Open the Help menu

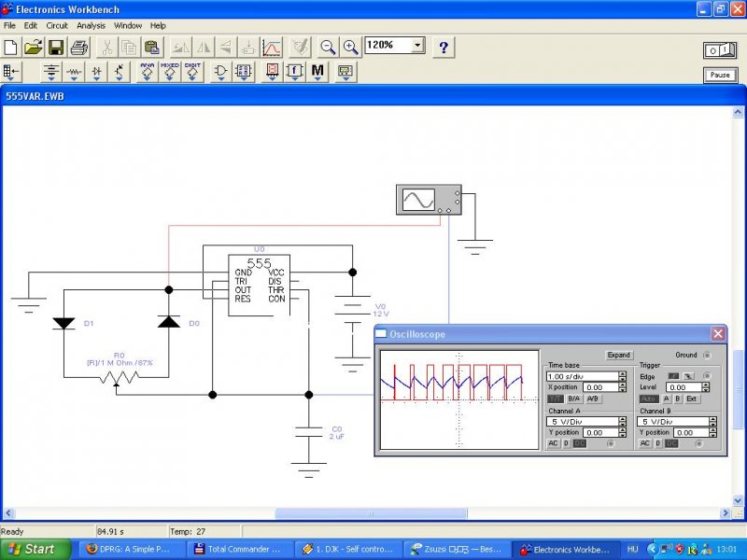click(x=158, y=25)
